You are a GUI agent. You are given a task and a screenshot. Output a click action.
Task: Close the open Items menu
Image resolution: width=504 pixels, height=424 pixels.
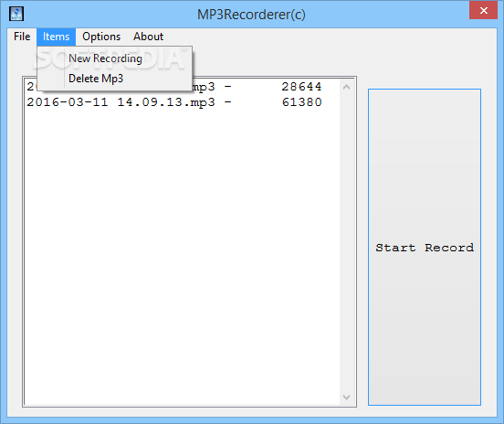pos(56,37)
